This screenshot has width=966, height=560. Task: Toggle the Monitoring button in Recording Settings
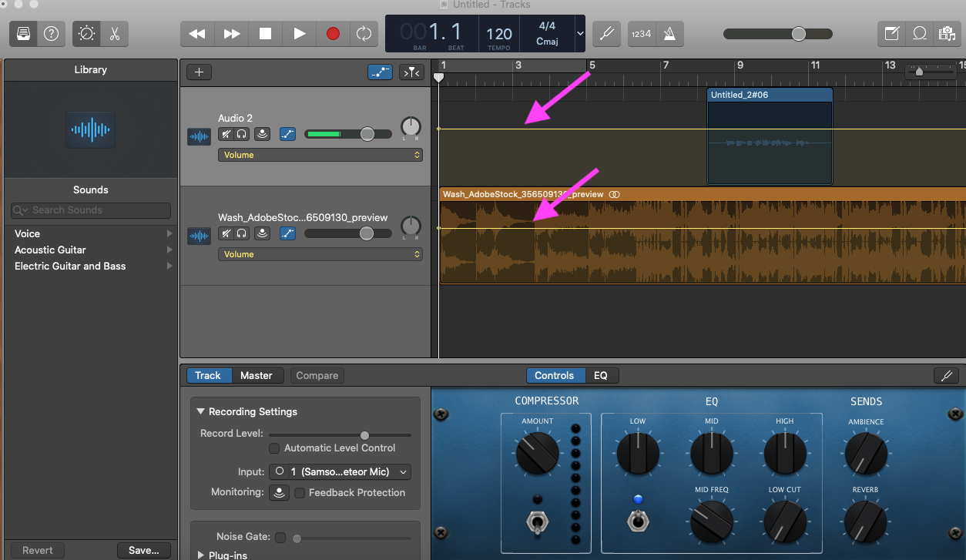click(279, 492)
